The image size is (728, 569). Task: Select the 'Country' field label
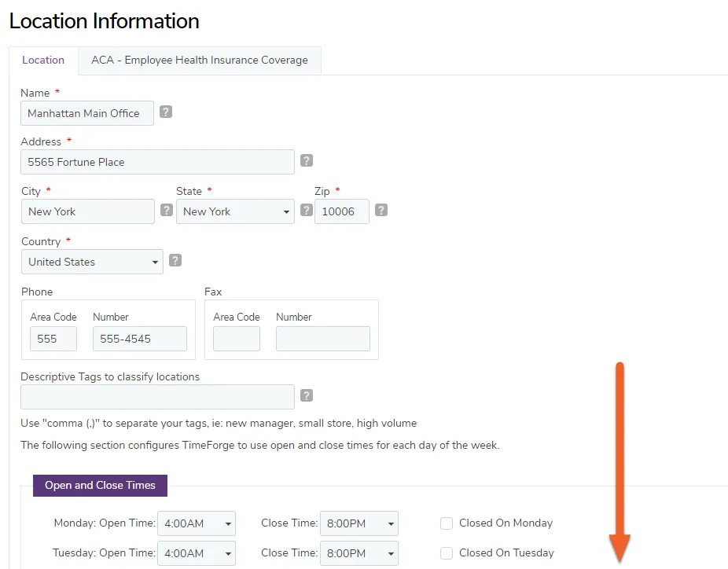click(41, 242)
